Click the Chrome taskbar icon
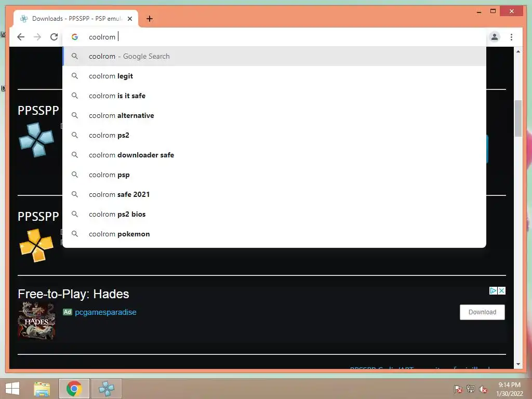 74,389
